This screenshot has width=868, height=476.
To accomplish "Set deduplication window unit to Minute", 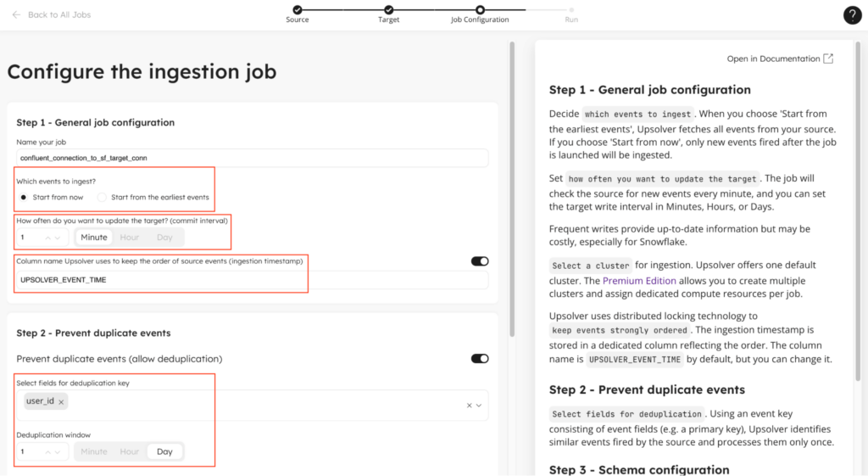I will [x=94, y=451].
